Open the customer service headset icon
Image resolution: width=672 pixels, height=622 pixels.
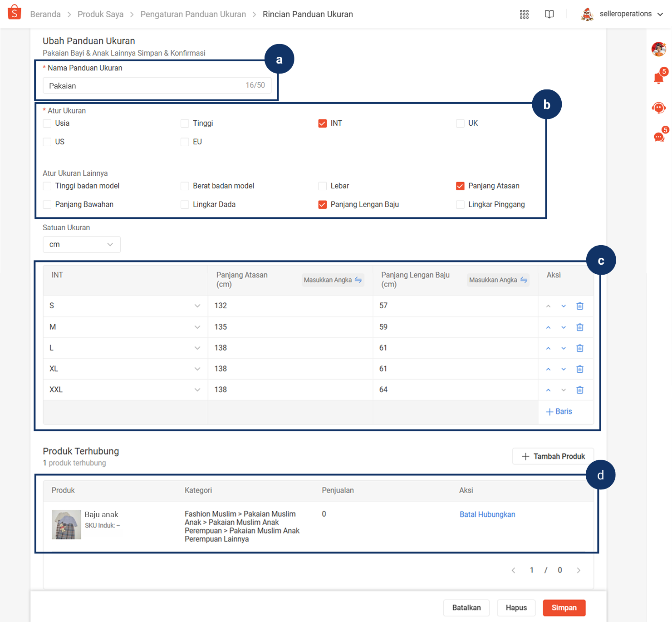tap(659, 108)
